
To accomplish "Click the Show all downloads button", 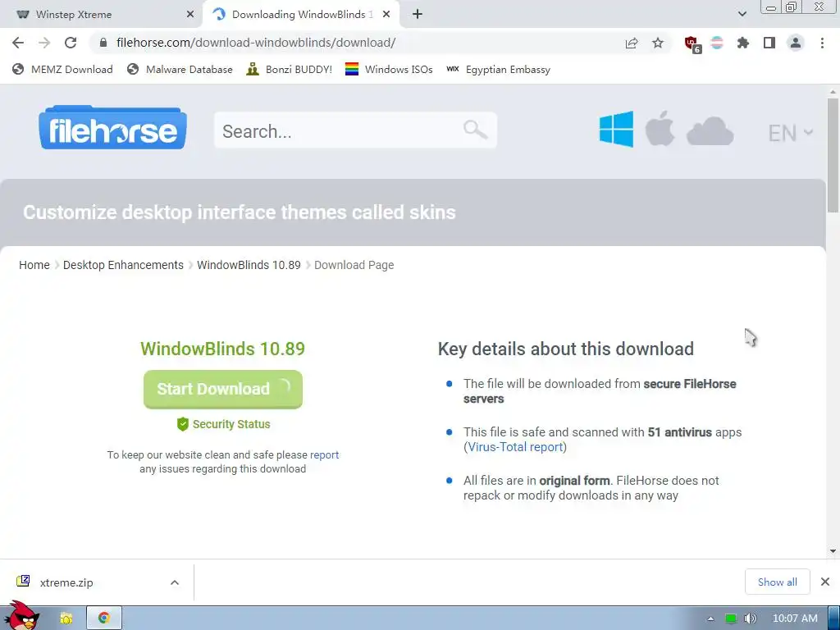I will coord(778,582).
